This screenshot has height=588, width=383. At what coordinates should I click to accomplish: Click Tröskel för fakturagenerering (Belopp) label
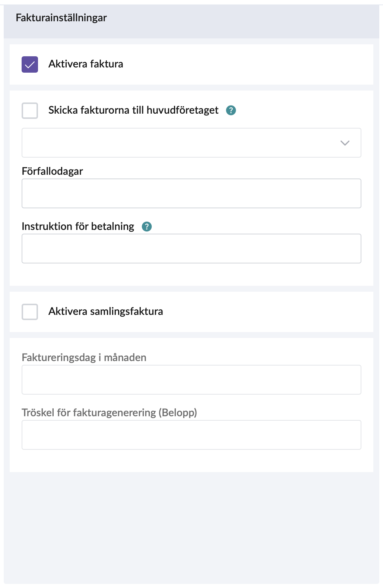click(x=109, y=413)
